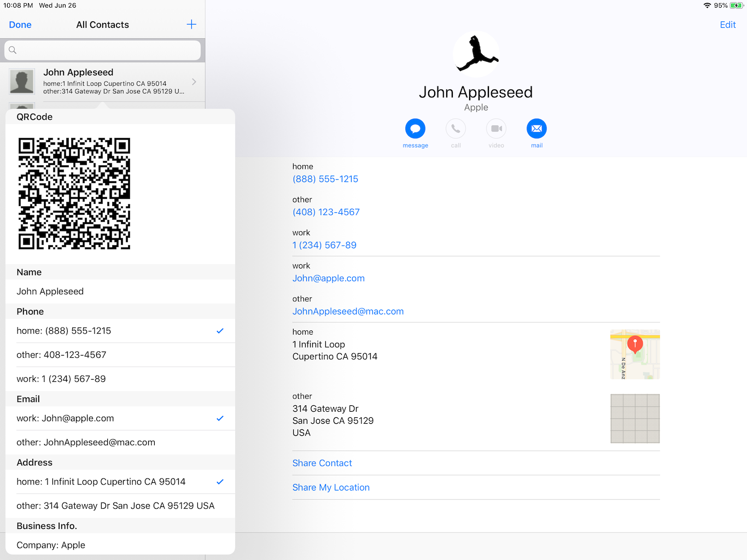Click the Wi-Fi status icon
747x560 pixels.
tap(707, 5)
